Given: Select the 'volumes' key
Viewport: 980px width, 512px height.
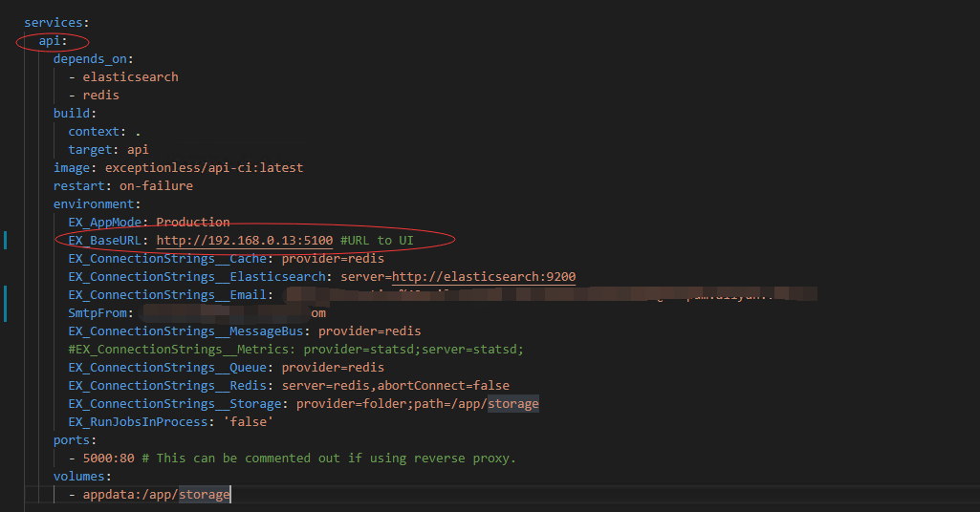Looking at the screenshot, I should (x=78, y=476).
